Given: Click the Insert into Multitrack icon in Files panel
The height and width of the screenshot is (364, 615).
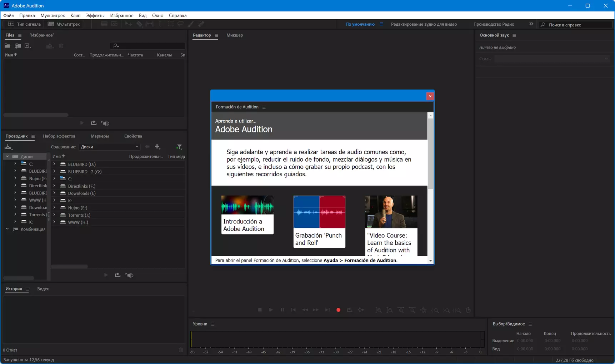Looking at the screenshot, I should 50,46.
